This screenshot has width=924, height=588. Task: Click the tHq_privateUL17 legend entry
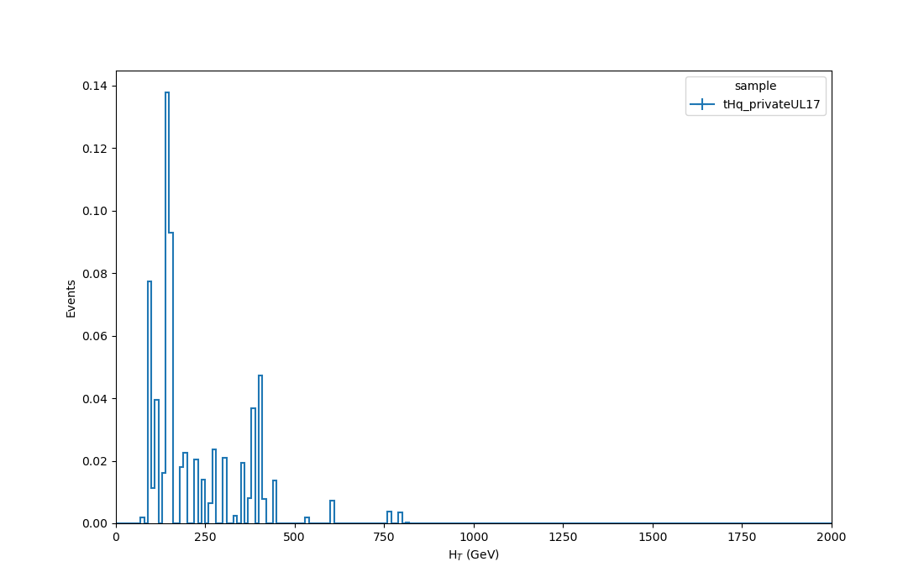click(x=755, y=104)
